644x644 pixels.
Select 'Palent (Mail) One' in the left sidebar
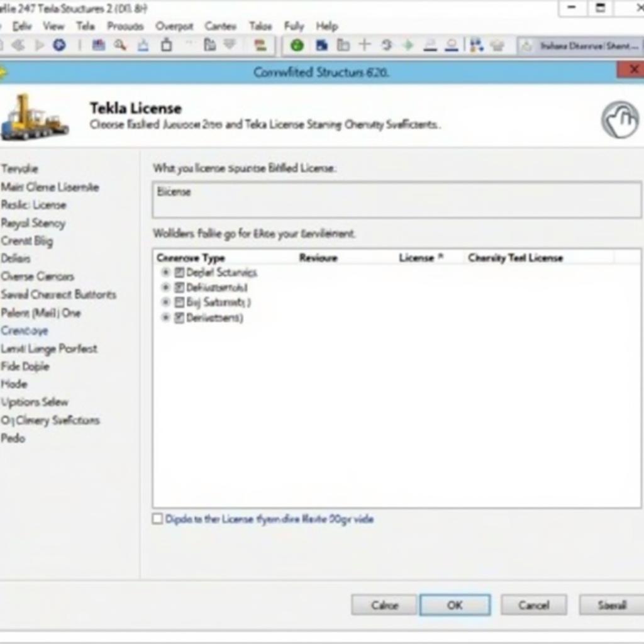click(x=41, y=313)
